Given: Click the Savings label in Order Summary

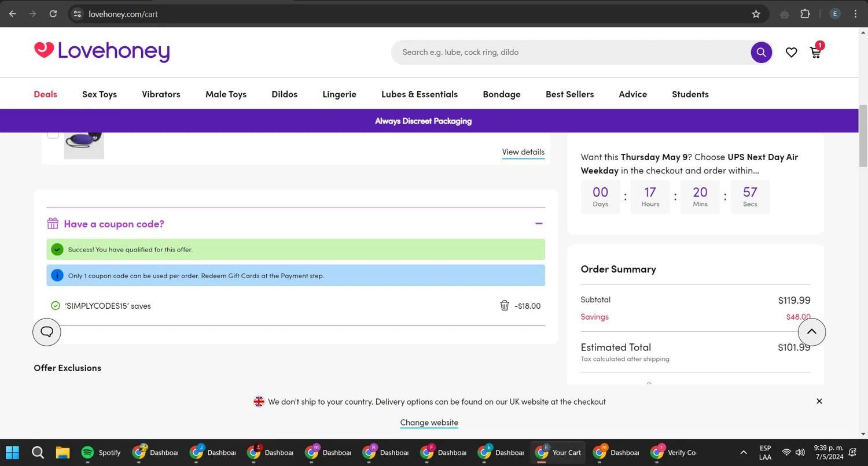Looking at the screenshot, I should tap(594, 317).
